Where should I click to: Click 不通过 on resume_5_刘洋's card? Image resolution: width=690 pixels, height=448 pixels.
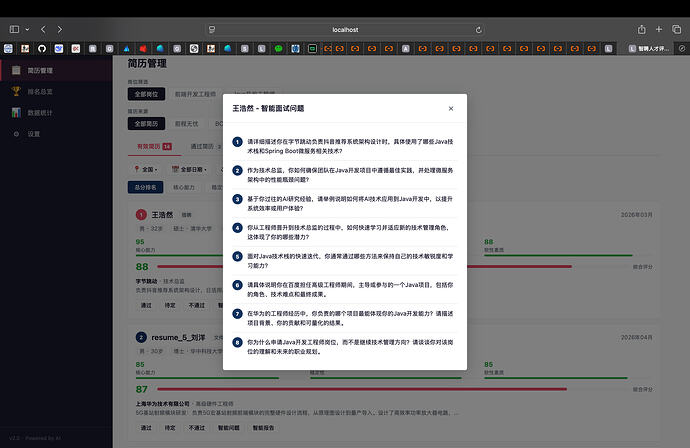click(x=197, y=428)
